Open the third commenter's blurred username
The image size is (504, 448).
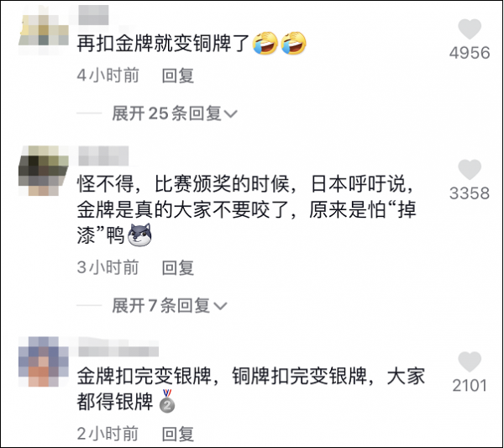point(118,347)
